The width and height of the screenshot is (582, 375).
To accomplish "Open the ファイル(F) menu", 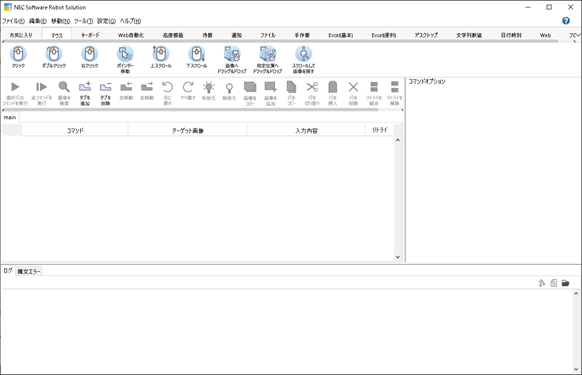I will click(x=13, y=21).
